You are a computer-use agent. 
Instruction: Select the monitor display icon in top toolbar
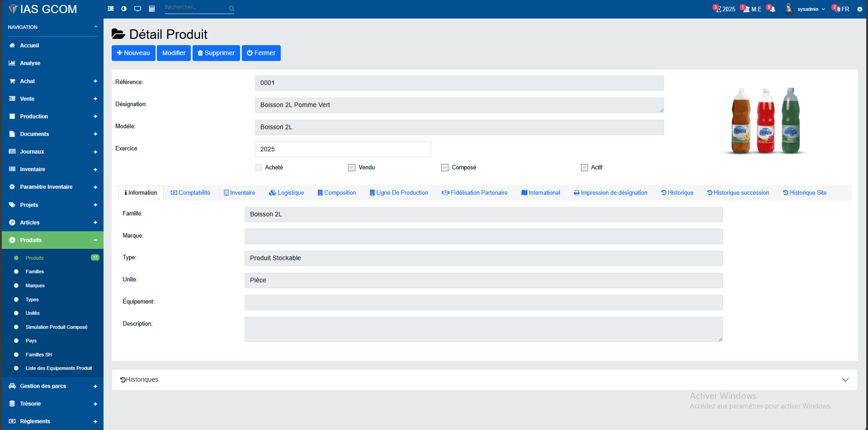[x=138, y=8]
